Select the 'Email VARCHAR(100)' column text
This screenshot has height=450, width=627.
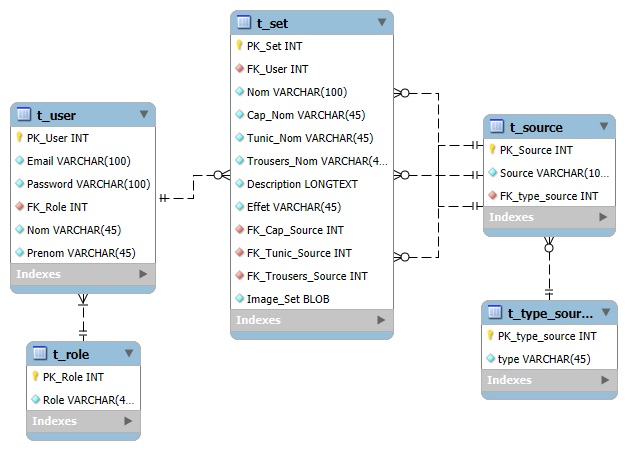(79, 161)
